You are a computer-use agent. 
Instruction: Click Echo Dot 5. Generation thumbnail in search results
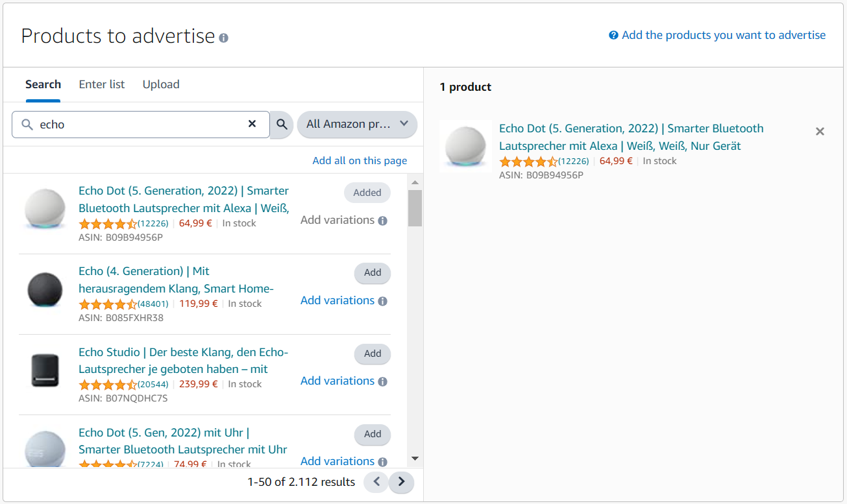tap(45, 209)
